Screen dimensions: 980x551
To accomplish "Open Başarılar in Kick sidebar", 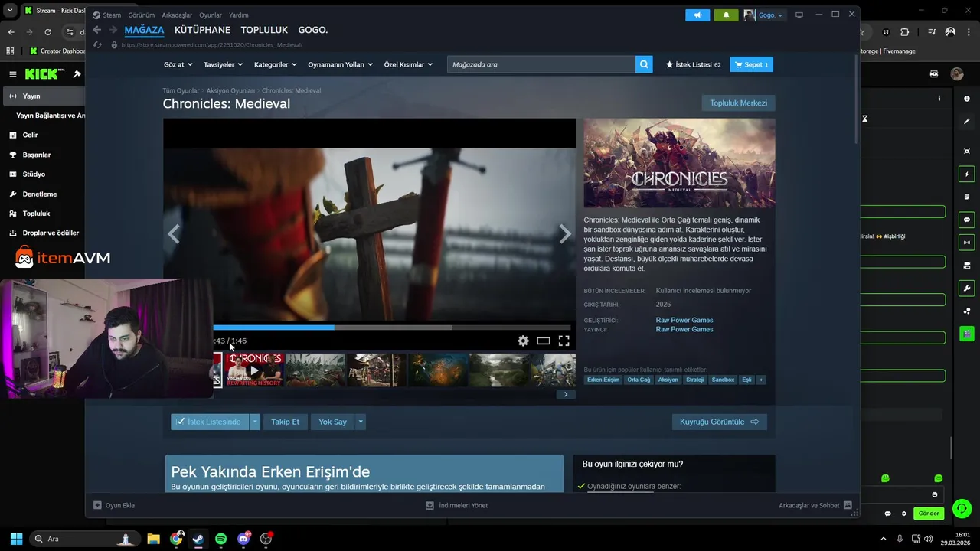I will [x=37, y=155].
